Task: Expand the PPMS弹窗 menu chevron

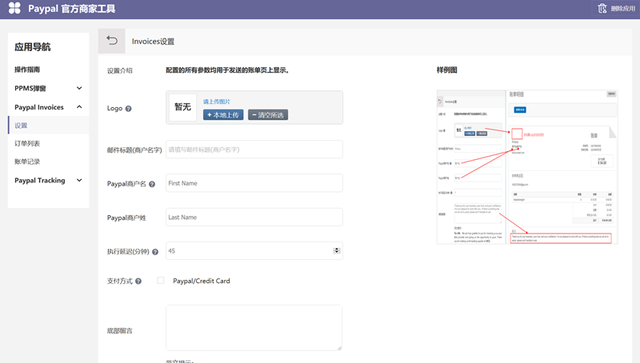Action: [x=79, y=88]
